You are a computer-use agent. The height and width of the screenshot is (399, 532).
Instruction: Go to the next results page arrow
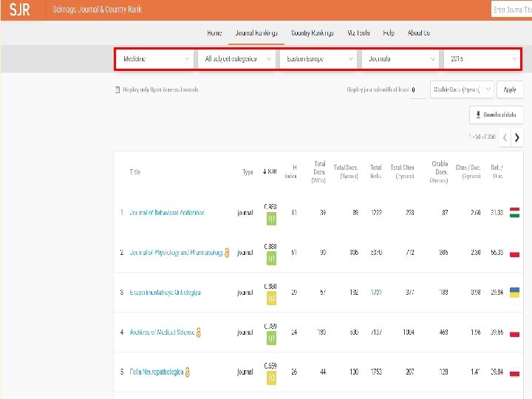(517, 137)
